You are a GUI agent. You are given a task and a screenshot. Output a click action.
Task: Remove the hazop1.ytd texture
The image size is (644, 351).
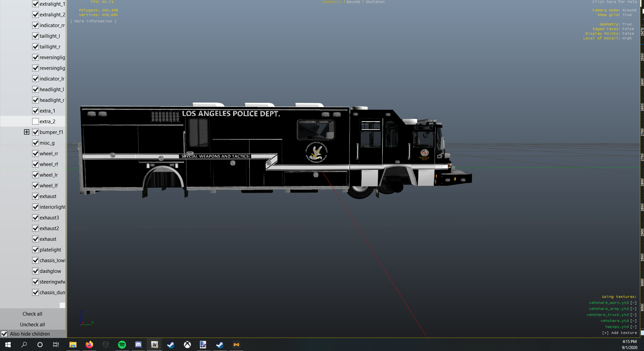[633, 327]
